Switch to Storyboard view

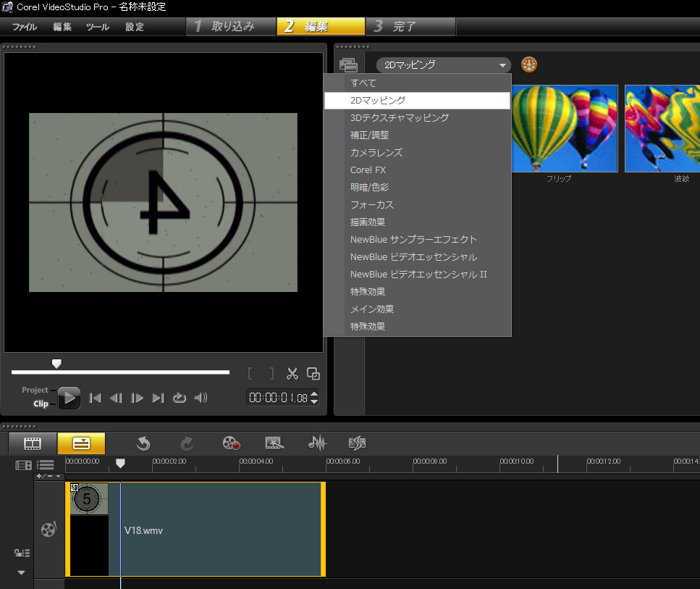pyautogui.click(x=33, y=443)
